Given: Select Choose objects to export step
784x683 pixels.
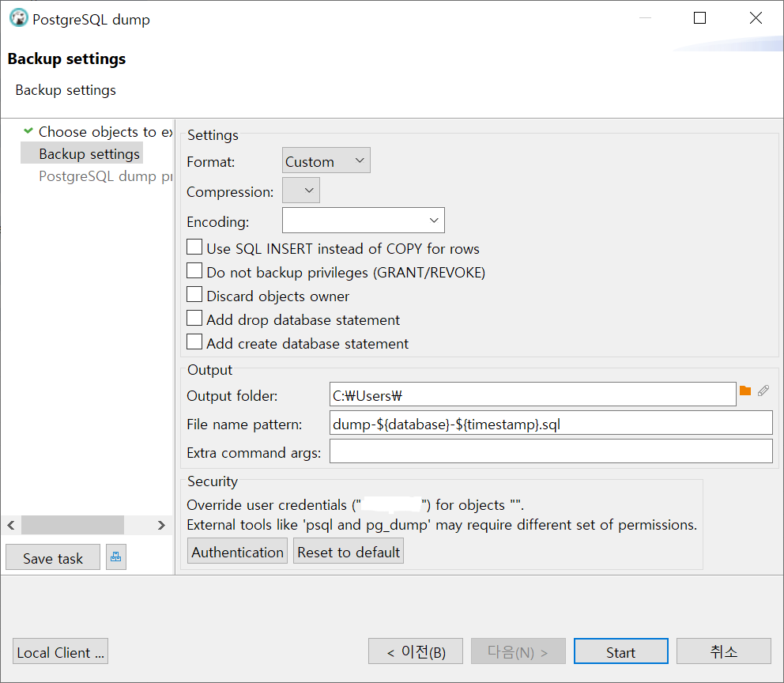Looking at the screenshot, I should click(105, 131).
